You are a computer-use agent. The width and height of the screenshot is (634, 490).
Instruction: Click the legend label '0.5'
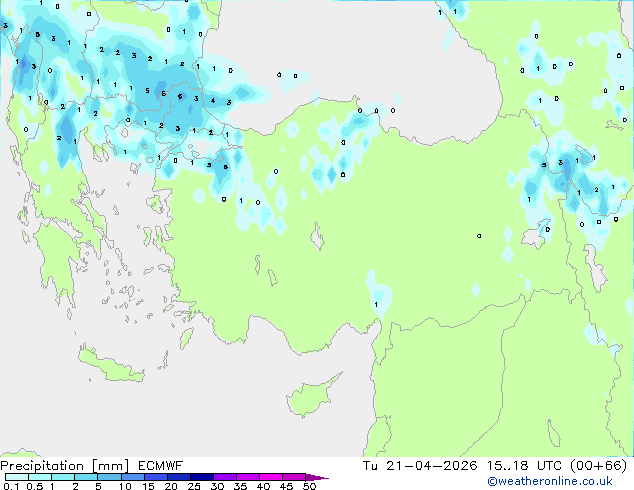coord(35,486)
